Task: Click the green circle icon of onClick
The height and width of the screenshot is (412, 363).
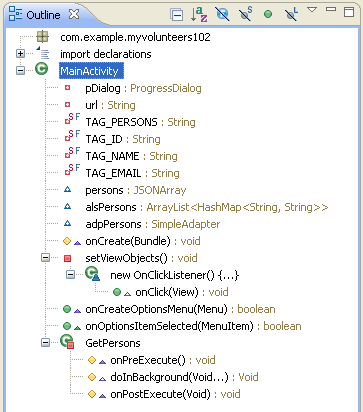Action: pos(117,292)
